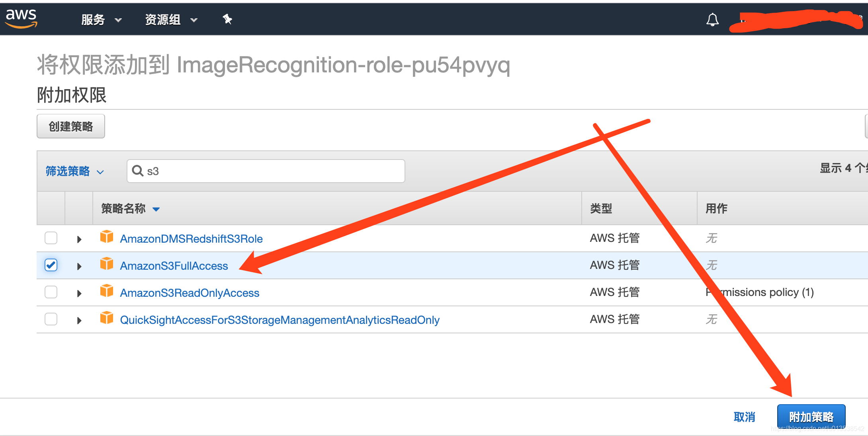Image resolution: width=868 pixels, height=436 pixels.
Task: Check the AmazonS3ReadOnlyAccess checkbox
Action: (x=51, y=292)
